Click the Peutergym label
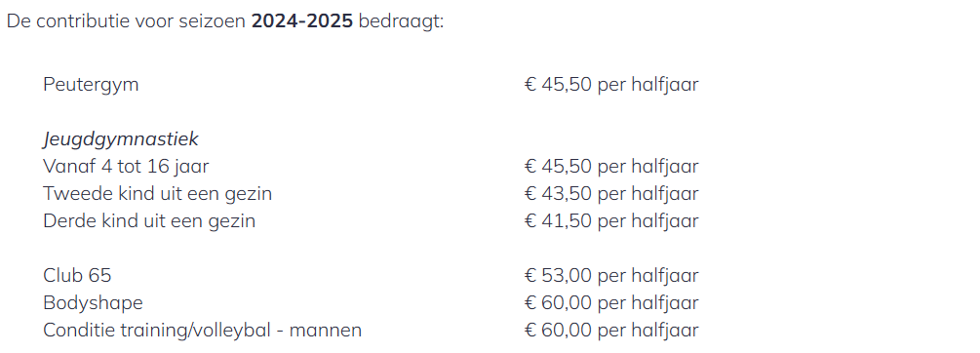This screenshot has height=353, width=980. [91, 84]
